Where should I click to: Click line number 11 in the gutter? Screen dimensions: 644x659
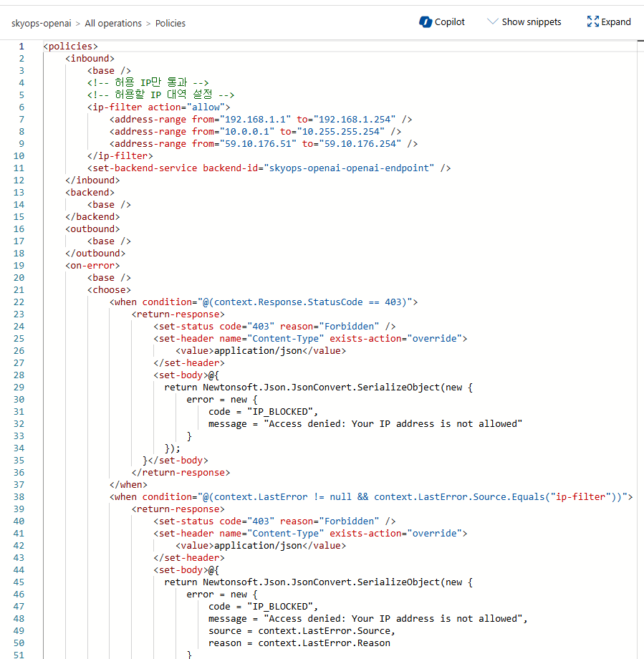point(19,168)
